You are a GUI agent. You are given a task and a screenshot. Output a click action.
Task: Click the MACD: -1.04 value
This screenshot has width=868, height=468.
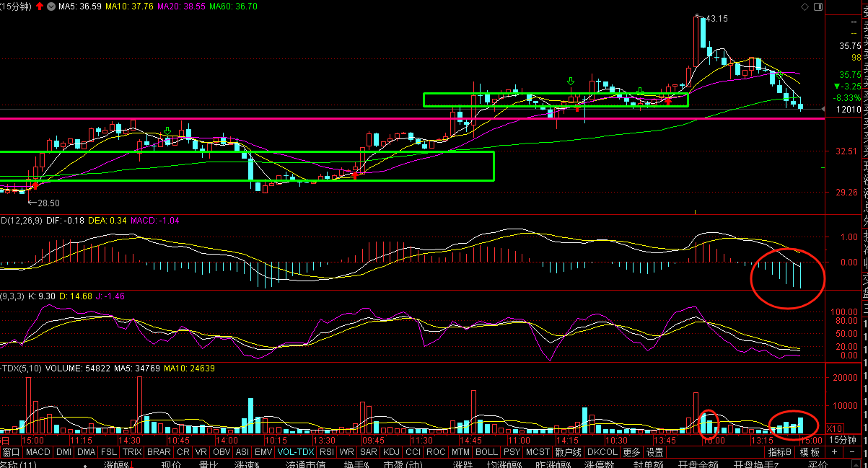(155, 220)
